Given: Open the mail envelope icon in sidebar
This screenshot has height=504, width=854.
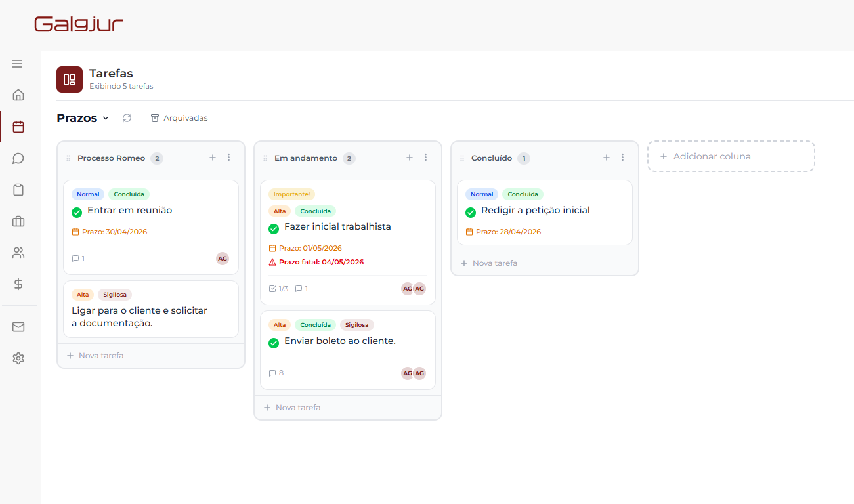Looking at the screenshot, I should coord(18,327).
